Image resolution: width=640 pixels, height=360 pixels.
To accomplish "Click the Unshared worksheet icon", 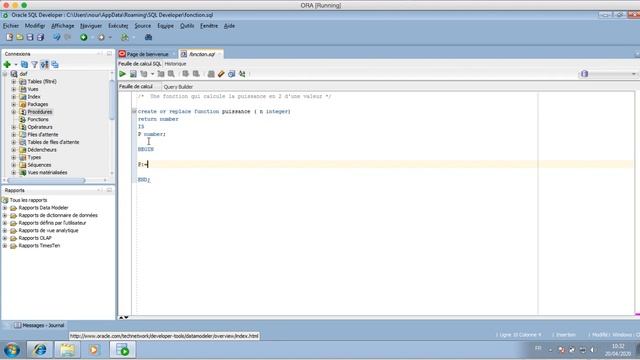I will click(211, 74).
